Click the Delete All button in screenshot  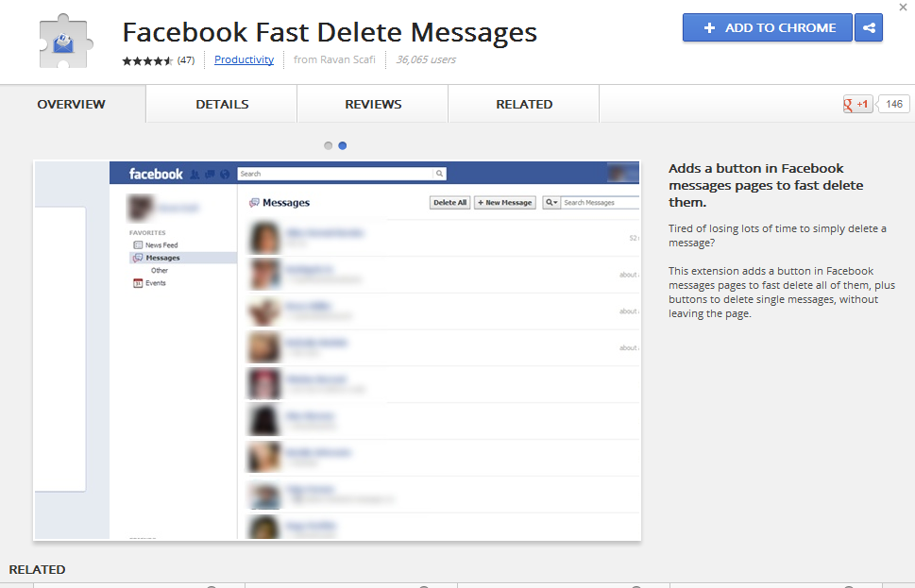coord(449,202)
